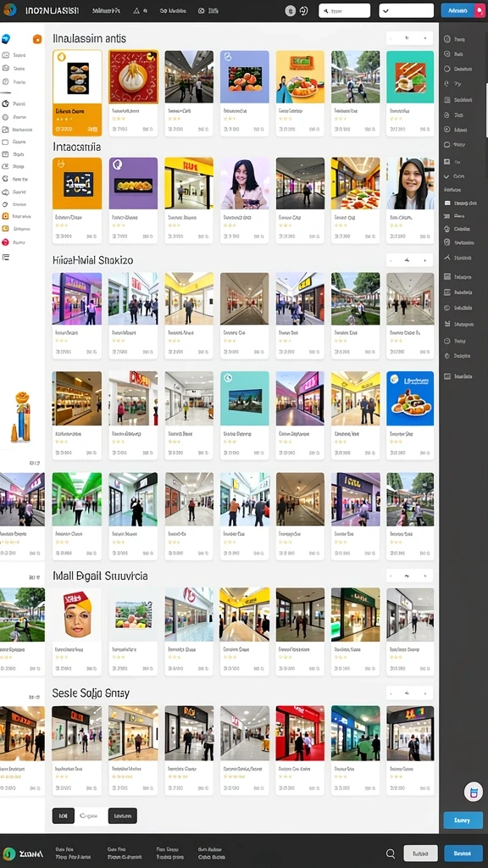The width and height of the screenshot is (488, 868).
Task: Click the round blue chat icon at lower right
Action: (473, 793)
